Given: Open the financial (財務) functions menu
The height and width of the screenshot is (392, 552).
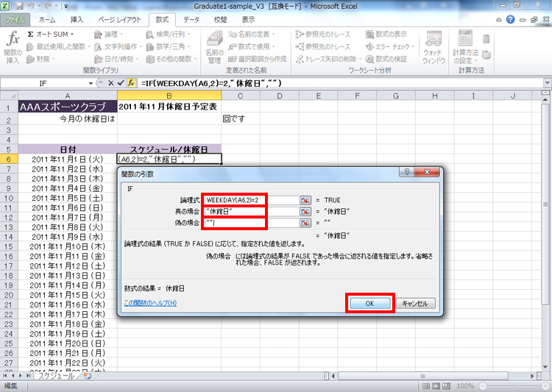Looking at the screenshot, I should click(40, 59).
